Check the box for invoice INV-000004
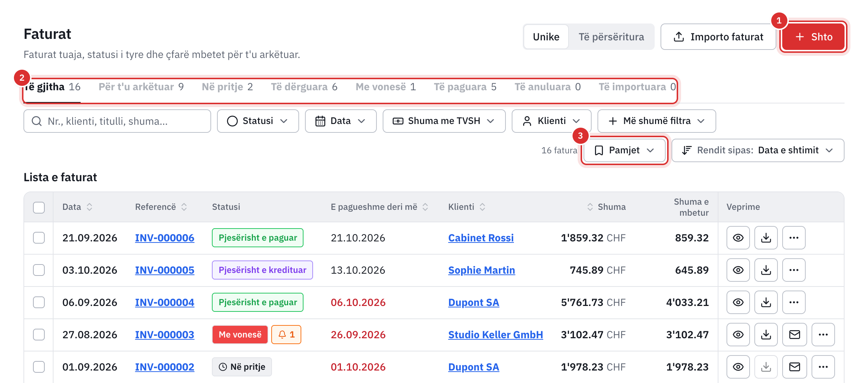 [x=39, y=302]
